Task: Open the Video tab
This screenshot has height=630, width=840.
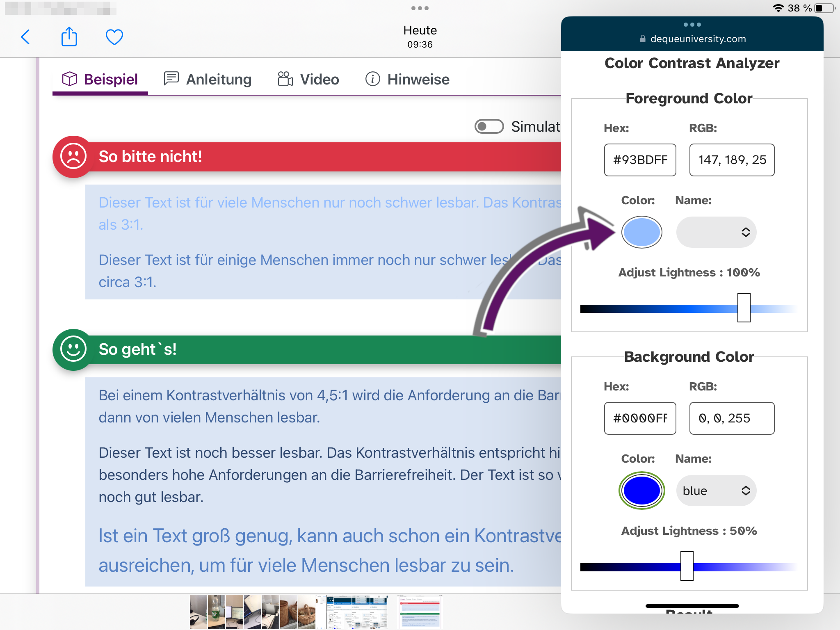Action: (x=308, y=79)
